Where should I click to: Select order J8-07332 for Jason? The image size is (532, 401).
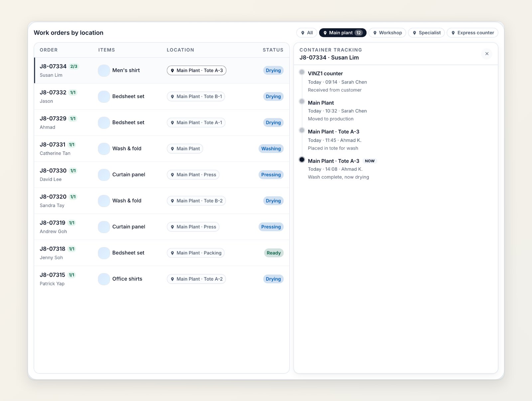(x=162, y=96)
